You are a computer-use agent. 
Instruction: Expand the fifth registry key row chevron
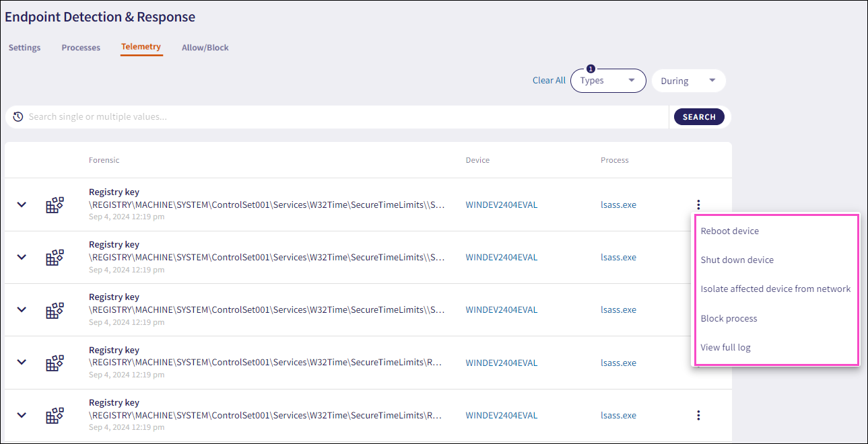[x=22, y=415]
